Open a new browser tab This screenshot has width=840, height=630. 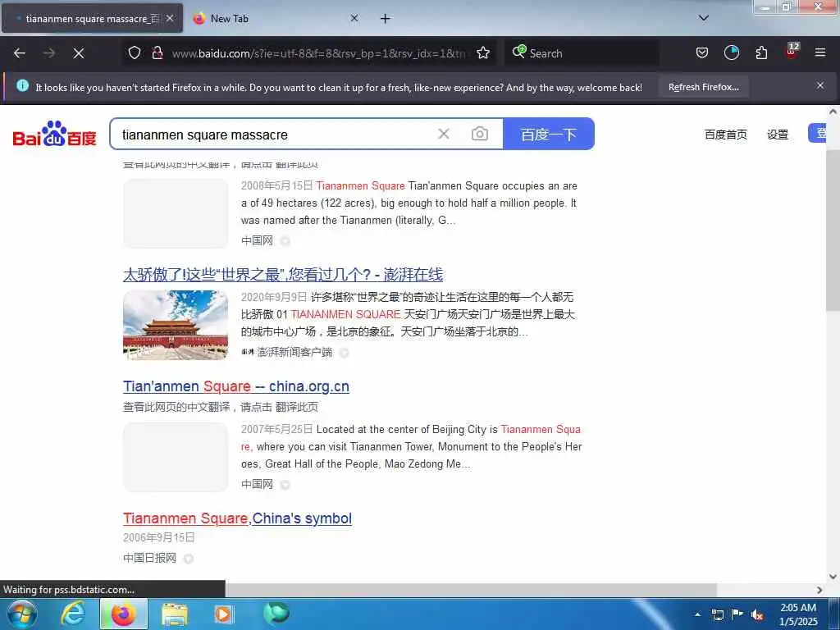(385, 19)
